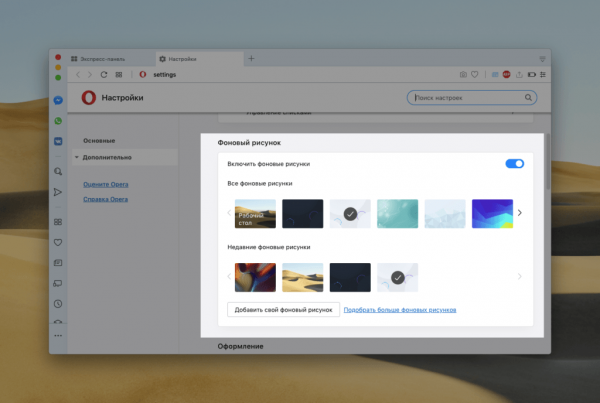600x403 pixels.
Task: Open a new tab with plus button
Action: tap(251, 59)
